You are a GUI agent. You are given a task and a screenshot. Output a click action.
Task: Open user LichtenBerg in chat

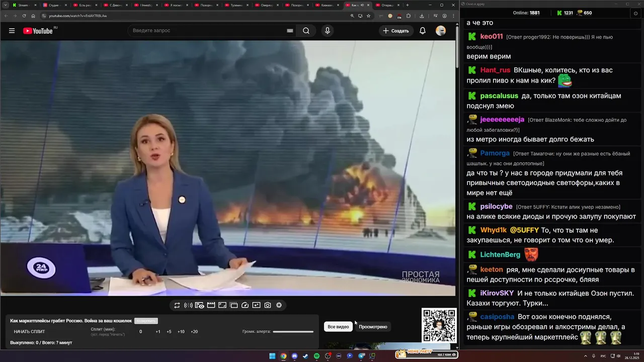coord(500,255)
